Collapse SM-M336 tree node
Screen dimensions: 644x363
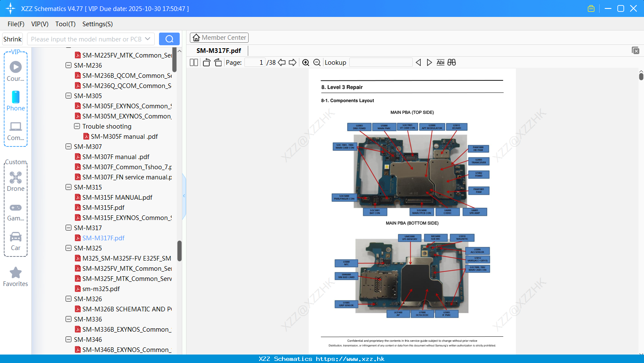tap(68, 319)
